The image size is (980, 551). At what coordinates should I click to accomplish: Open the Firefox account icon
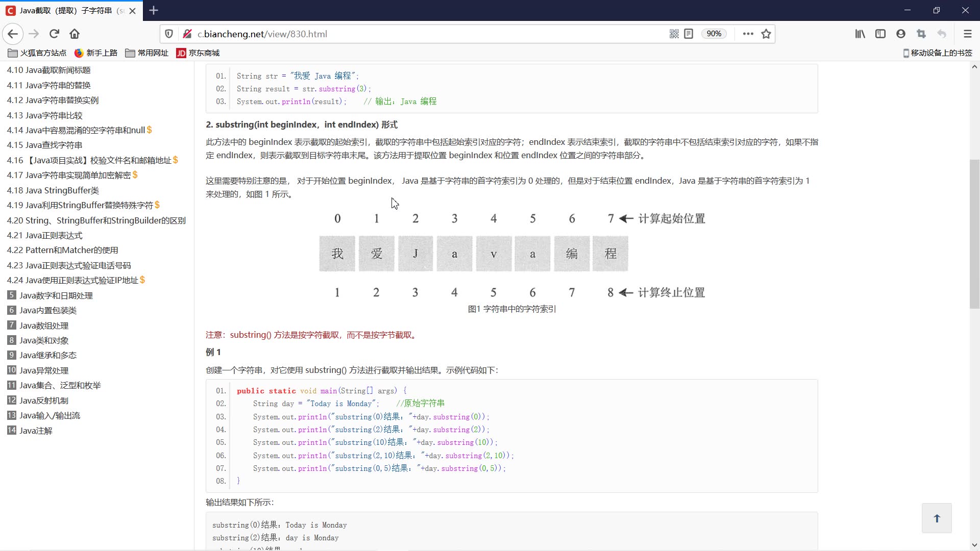point(901,34)
